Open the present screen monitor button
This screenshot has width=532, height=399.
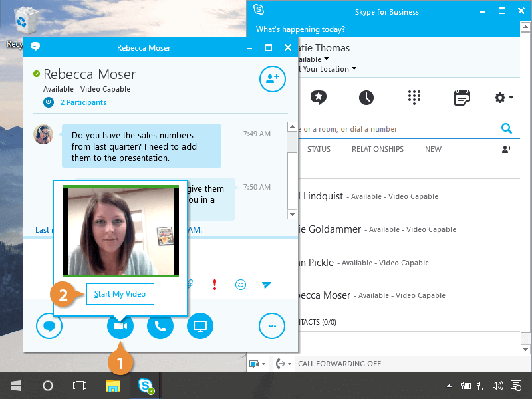[x=200, y=326]
